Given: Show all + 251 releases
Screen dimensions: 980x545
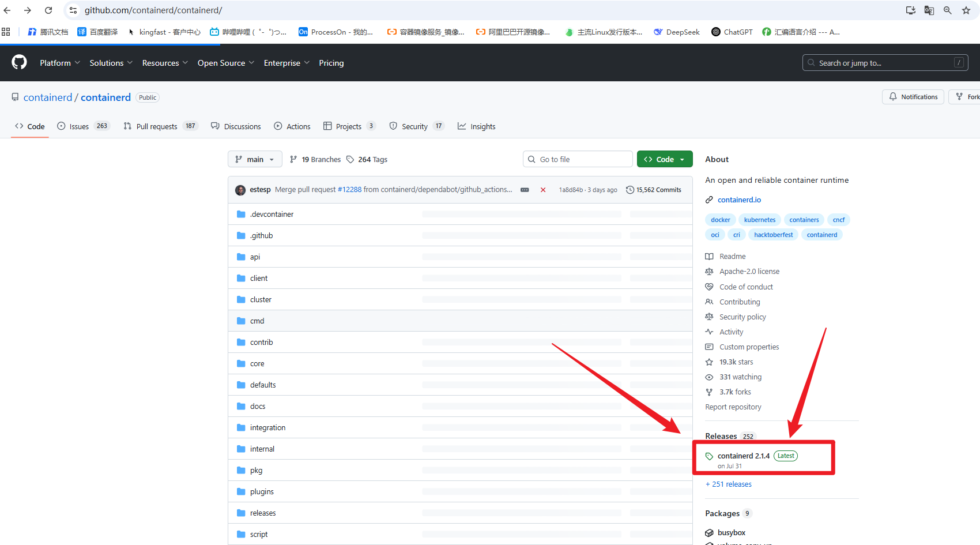Looking at the screenshot, I should coord(729,484).
